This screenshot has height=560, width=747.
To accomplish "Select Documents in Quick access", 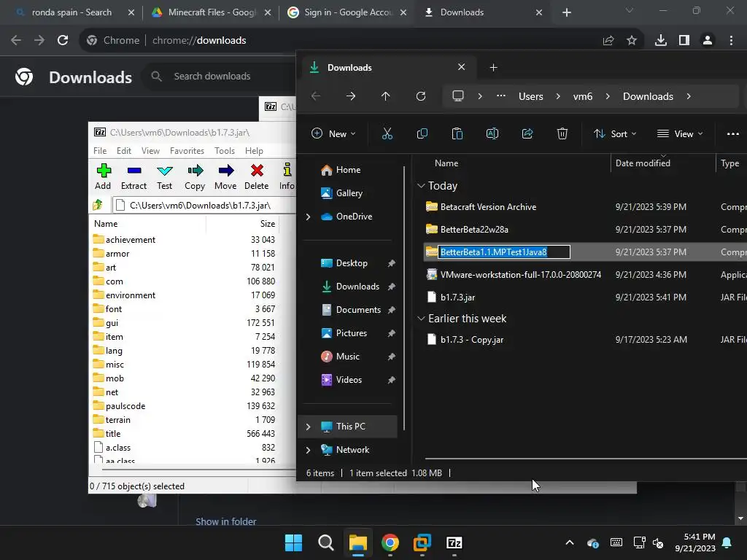I will [358, 310].
